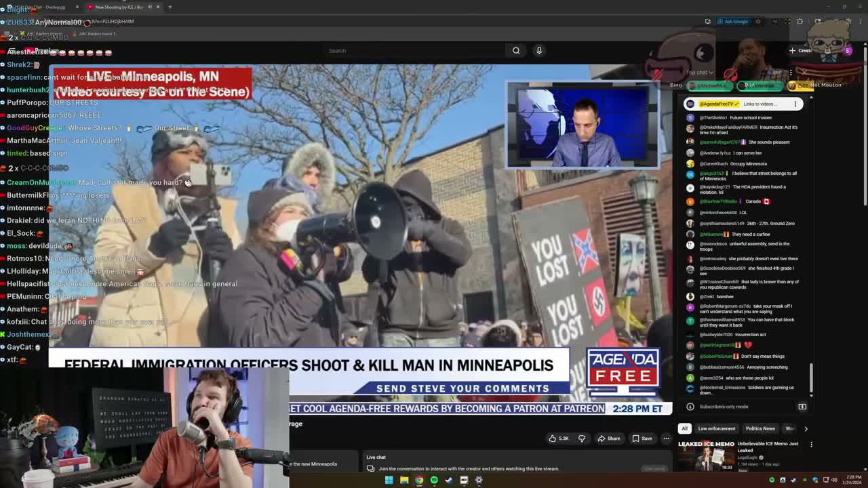Viewport: 868px width, 488px height.
Task: Dislike the video with thumbs-down icon
Action: click(582, 439)
